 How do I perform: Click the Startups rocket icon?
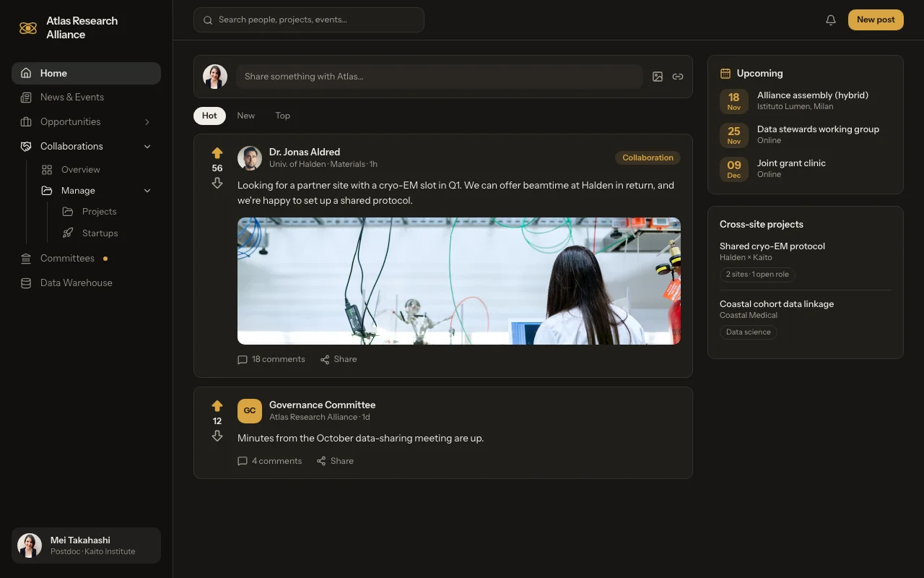tap(68, 233)
